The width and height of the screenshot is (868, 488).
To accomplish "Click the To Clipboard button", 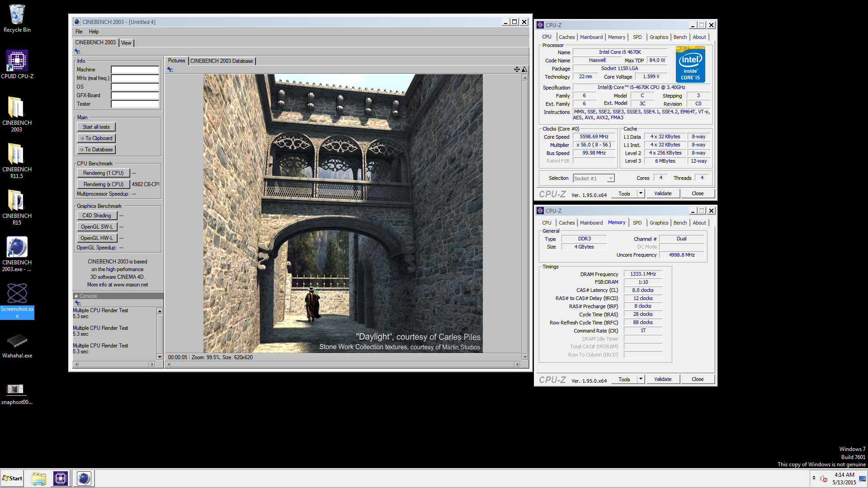I will point(96,138).
